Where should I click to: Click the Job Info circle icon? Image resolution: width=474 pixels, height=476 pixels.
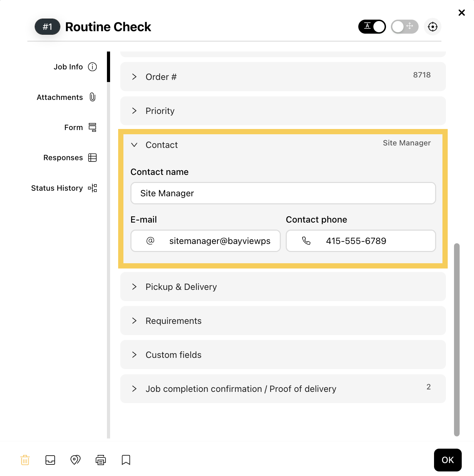92,67
